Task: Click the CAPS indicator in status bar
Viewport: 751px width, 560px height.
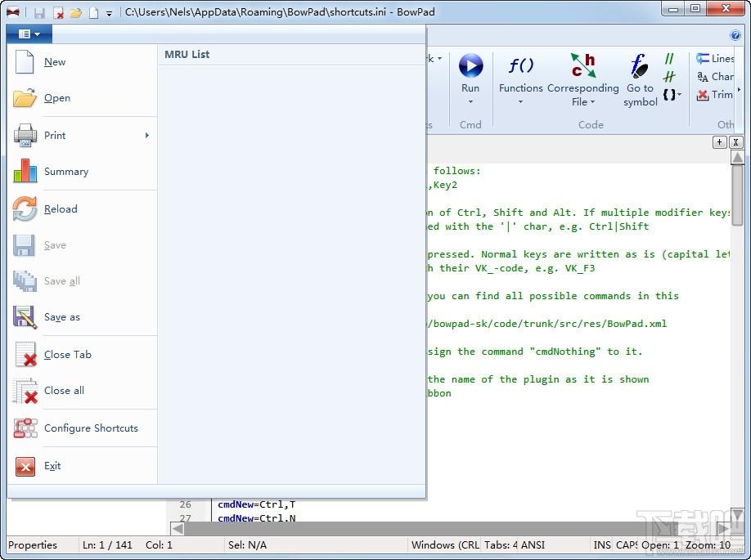Action: (627, 545)
